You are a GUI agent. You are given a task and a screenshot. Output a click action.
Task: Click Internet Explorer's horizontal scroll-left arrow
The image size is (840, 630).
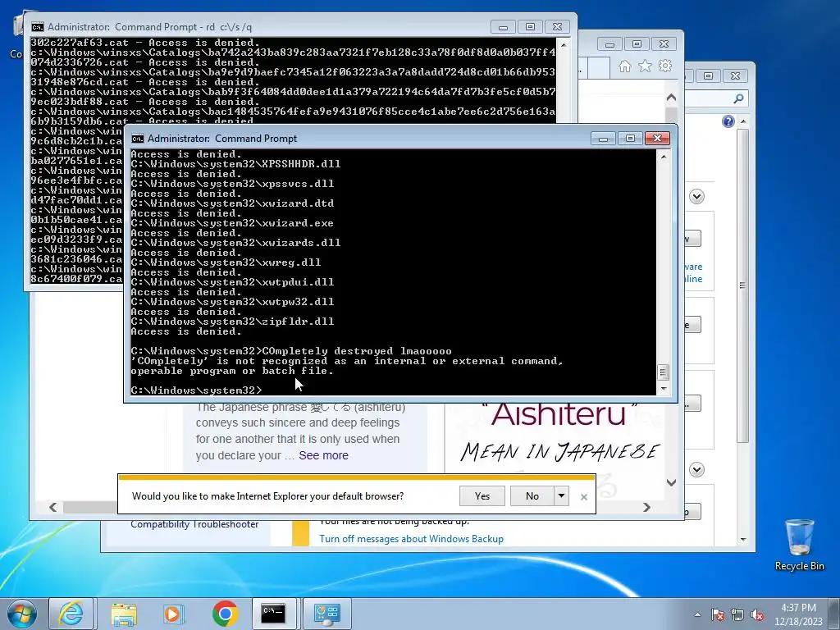[x=52, y=507]
